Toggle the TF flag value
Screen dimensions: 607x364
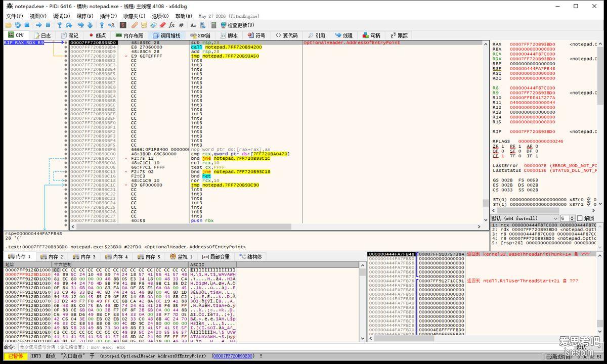[x=521, y=156]
